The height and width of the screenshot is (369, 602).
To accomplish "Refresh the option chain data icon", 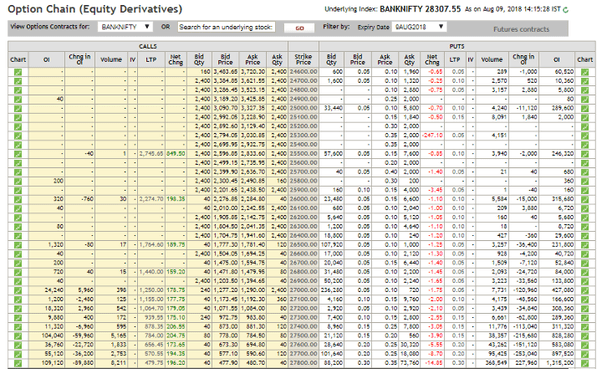I will pyautogui.click(x=566, y=10).
